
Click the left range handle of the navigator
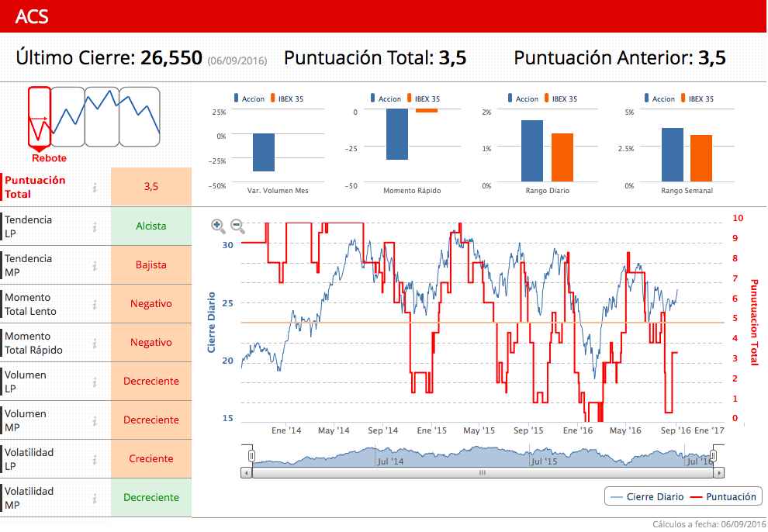251,456
